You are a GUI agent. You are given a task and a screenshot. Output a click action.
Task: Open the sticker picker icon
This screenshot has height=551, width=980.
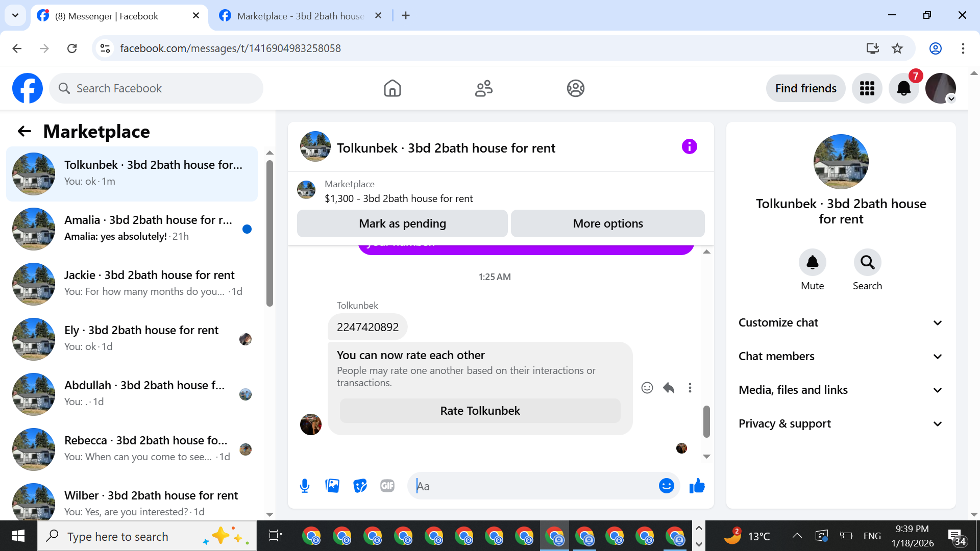[x=360, y=486]
